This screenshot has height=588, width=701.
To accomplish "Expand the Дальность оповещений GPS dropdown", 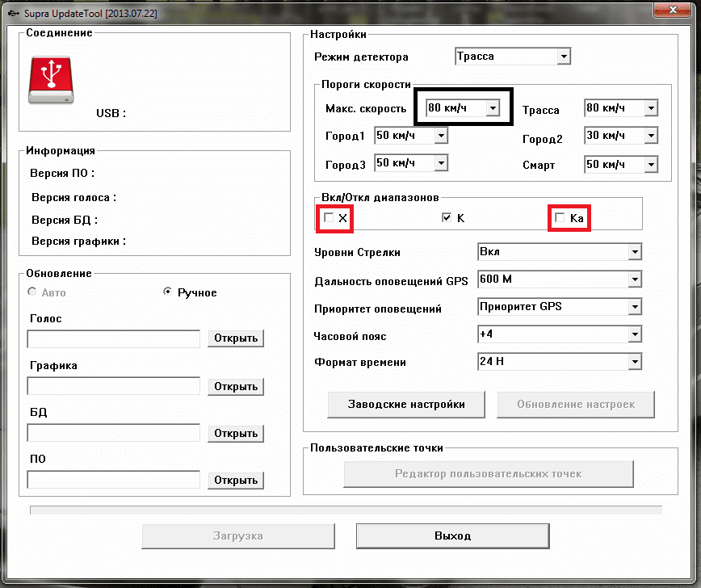I will 635,279.
